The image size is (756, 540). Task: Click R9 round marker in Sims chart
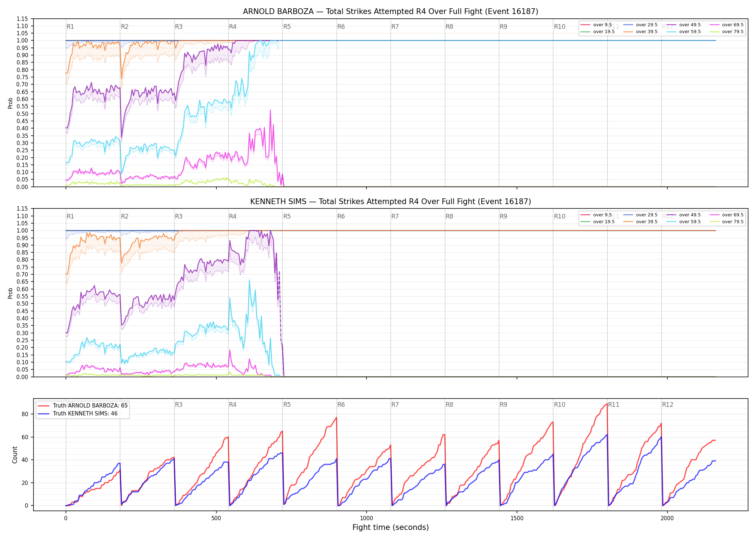pos(503,216)
